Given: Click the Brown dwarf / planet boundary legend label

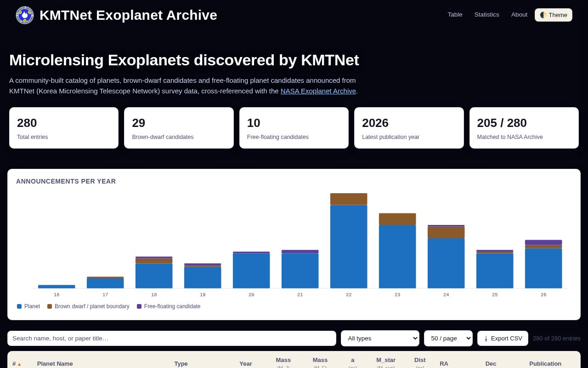Looking at the screenshot, I should (x=92, y=306).
